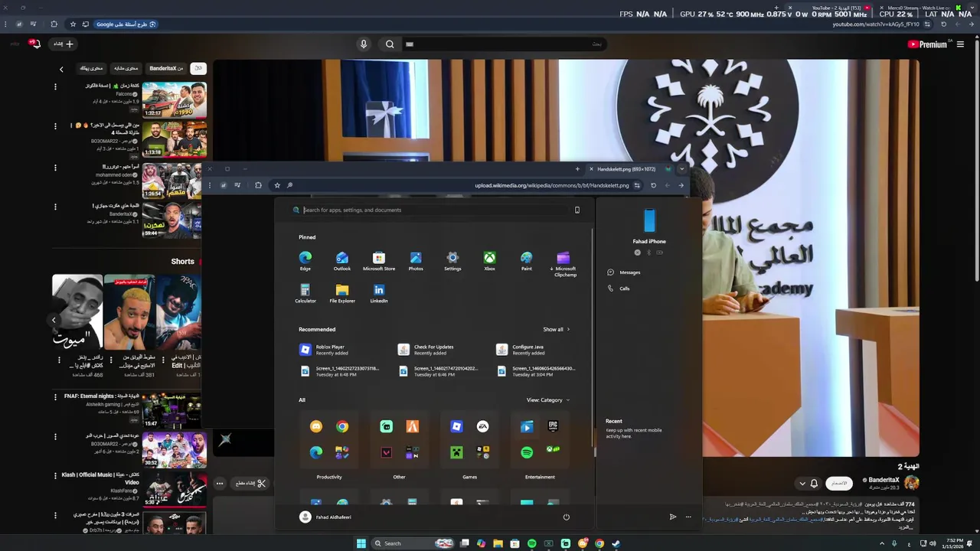Open File Explorer from pinned apps
980x551 pixels.
point(342,294)
